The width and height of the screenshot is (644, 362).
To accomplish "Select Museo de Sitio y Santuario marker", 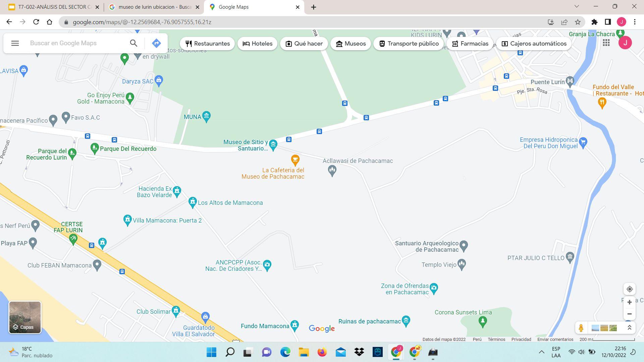I will [273, 145].
